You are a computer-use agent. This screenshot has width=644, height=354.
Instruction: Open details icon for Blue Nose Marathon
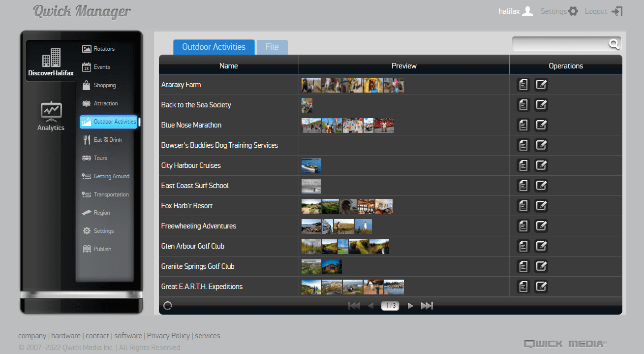[x=523, y=125]
